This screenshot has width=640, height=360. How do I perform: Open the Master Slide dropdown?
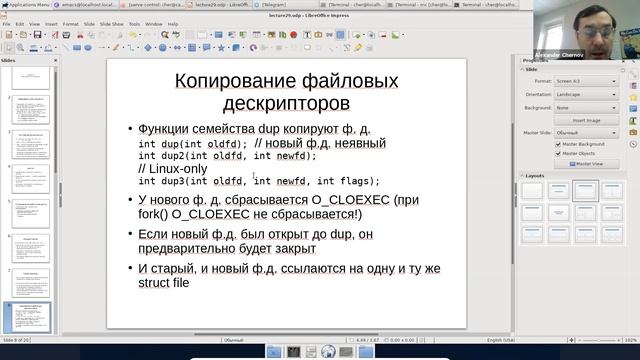click(x=586, y=133)
